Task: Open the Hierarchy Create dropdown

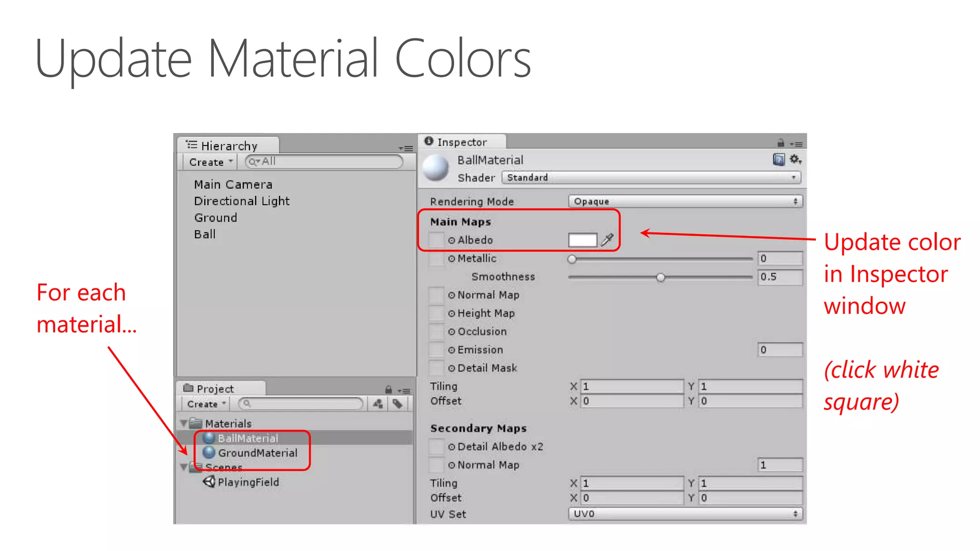Action: [210, 162]
